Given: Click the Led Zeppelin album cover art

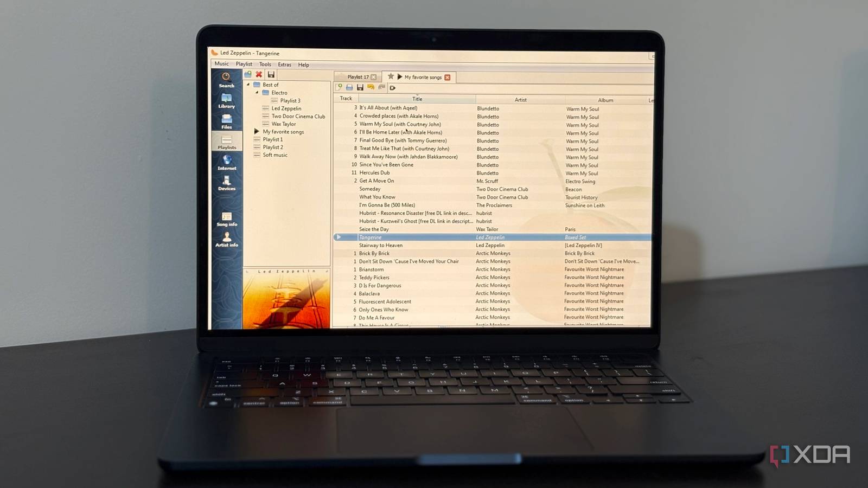Looking at the screenshot, I should click(x=286, y=298).
